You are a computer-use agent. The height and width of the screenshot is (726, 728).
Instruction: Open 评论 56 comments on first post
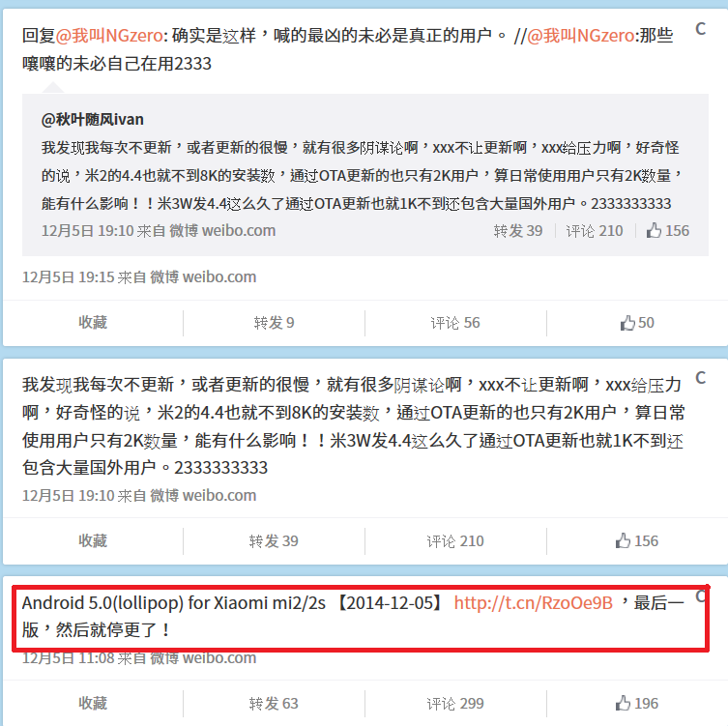pyautogui.click(x=455, y=323)
